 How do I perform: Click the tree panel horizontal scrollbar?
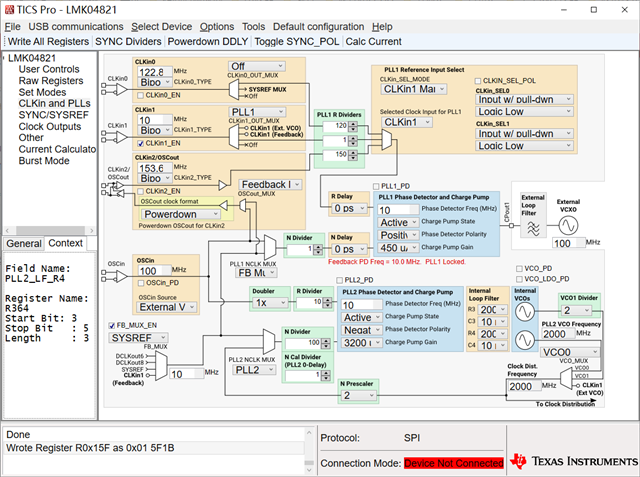click(x=50, y=230)
